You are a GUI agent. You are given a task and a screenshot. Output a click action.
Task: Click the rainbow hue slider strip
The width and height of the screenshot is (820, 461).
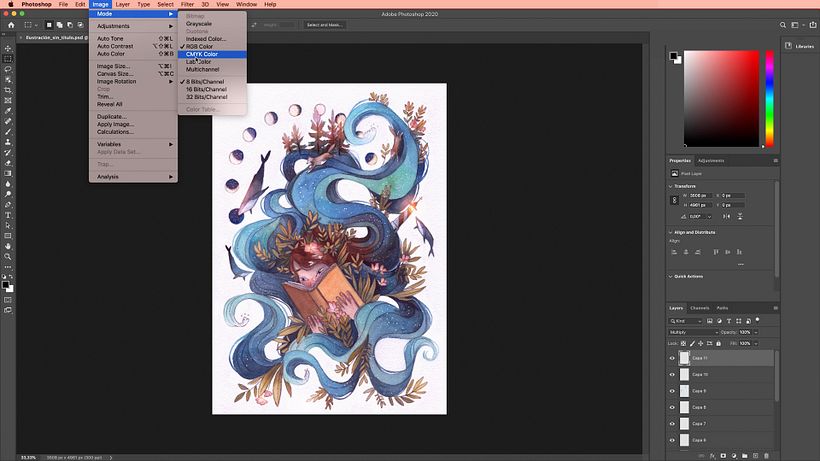tap(770, 99)
